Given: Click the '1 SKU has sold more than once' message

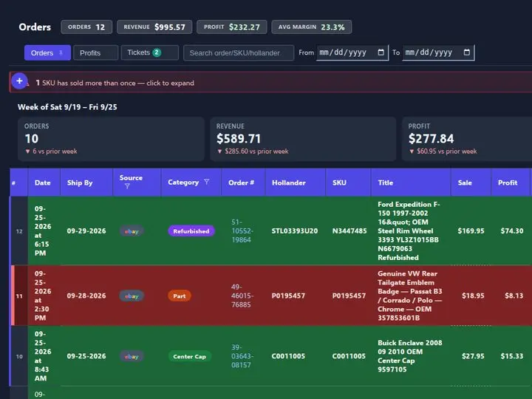Looking at the screenshot, I should (x=115, y=83).
